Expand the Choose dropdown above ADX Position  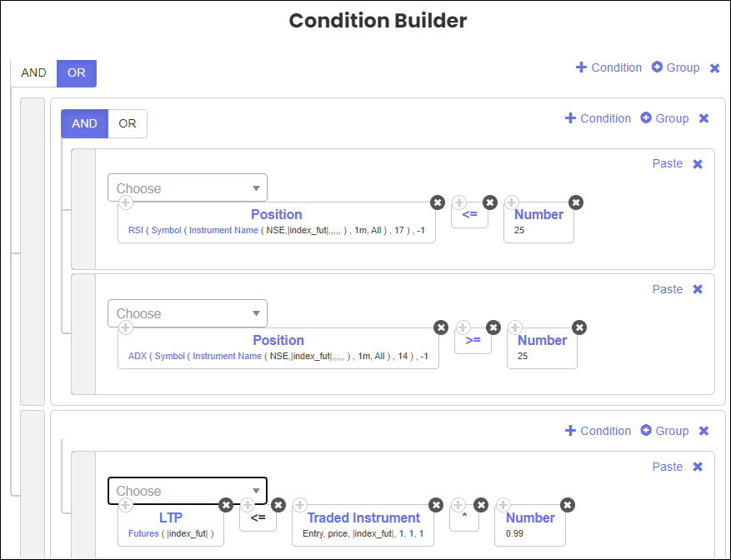click(x=188, y=314)
